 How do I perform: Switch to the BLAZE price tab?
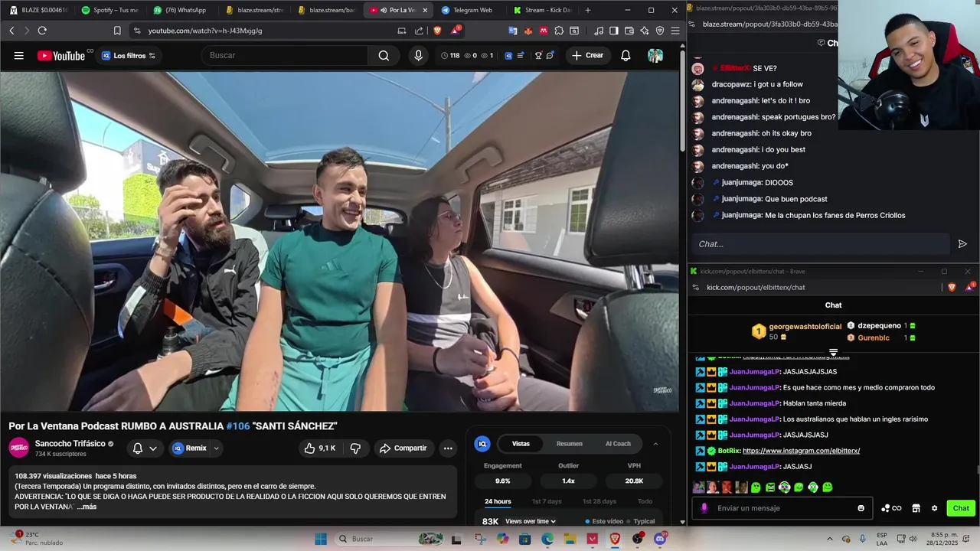(x=38, y=10)
